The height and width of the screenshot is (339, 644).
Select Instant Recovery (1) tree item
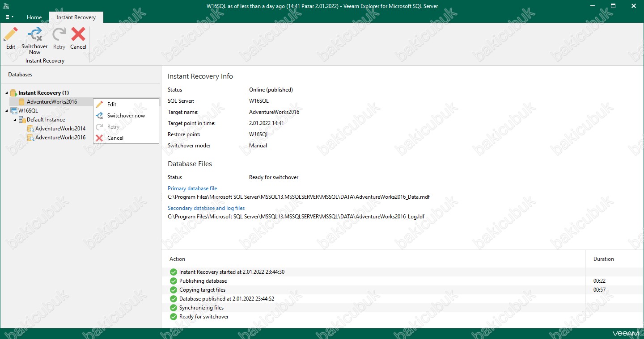pyautogui.click(x=43, y=93)
